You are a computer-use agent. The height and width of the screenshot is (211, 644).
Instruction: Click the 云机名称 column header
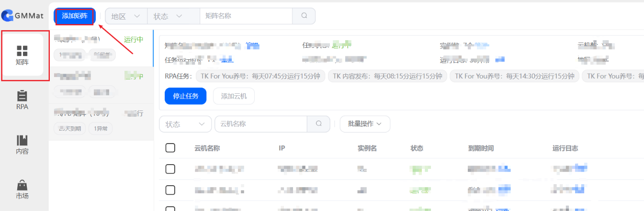(207, 148)
